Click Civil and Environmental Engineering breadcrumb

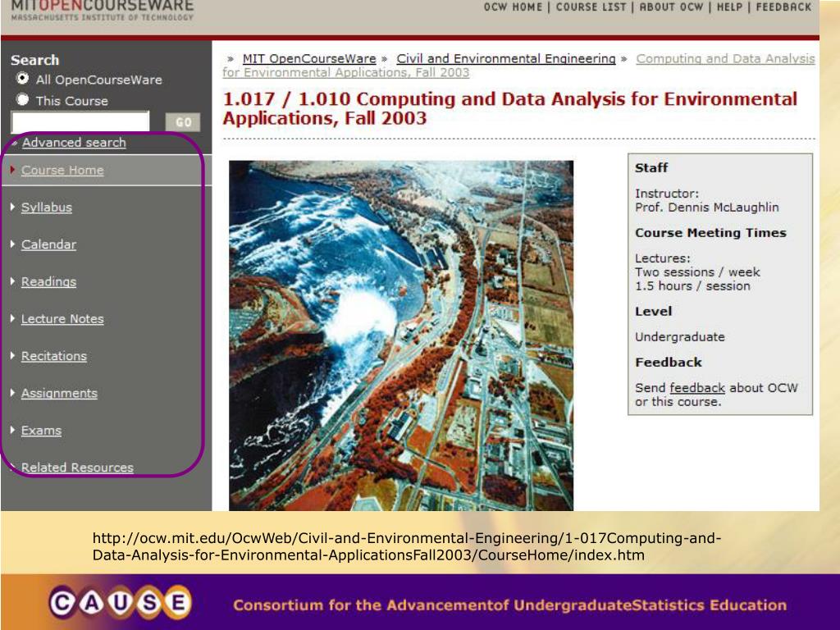[505, 58]
